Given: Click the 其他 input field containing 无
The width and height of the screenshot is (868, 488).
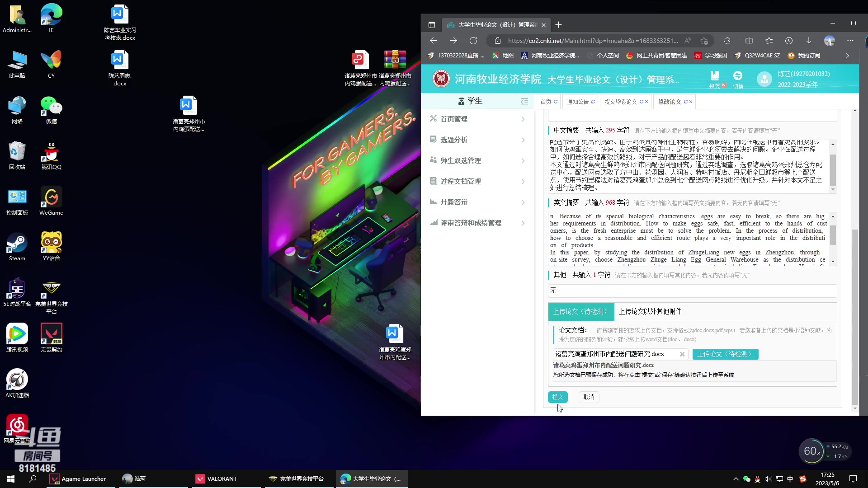Looking at the screenshot, I should tap(692, 291).
